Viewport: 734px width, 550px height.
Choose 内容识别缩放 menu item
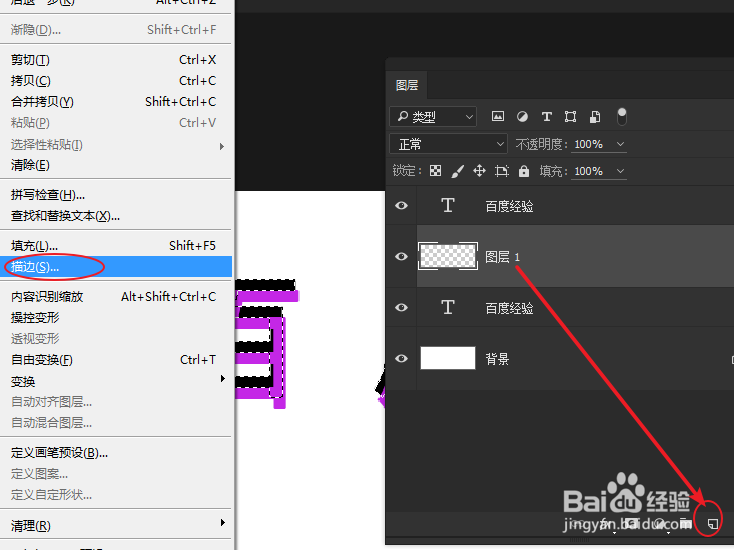click(x=116, y=297)
